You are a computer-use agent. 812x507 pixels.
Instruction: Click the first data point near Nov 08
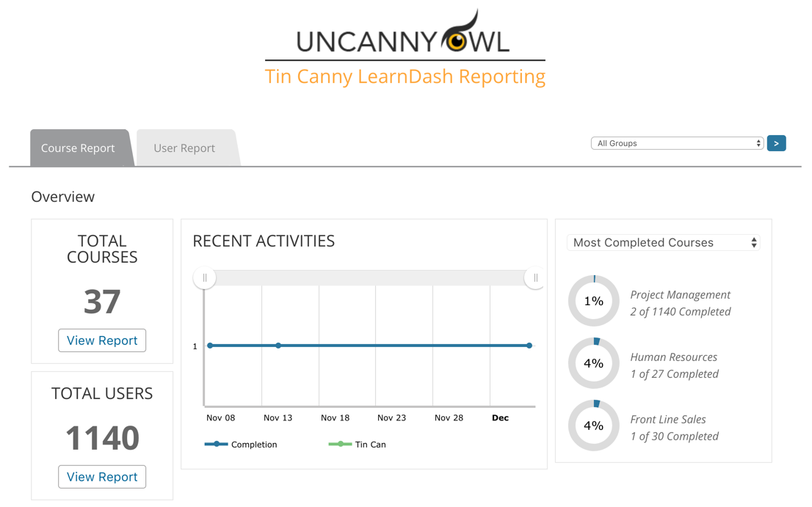click(211, 346)
